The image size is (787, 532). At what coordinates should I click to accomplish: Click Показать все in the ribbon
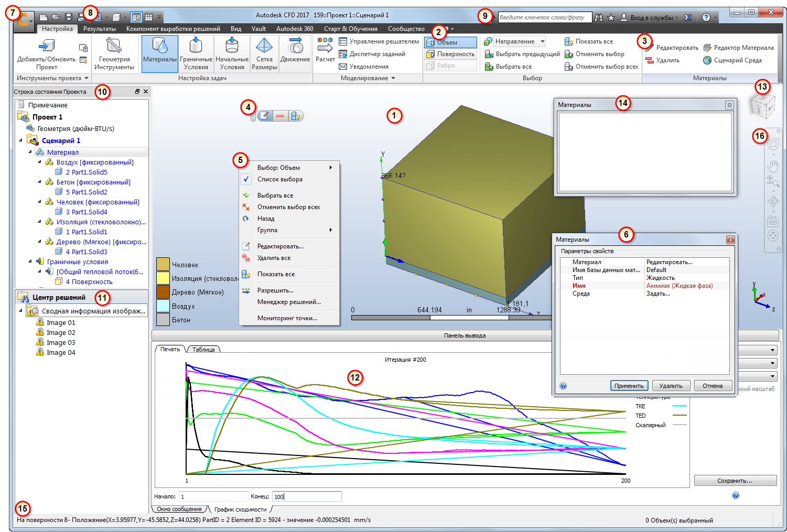(588, 41)
